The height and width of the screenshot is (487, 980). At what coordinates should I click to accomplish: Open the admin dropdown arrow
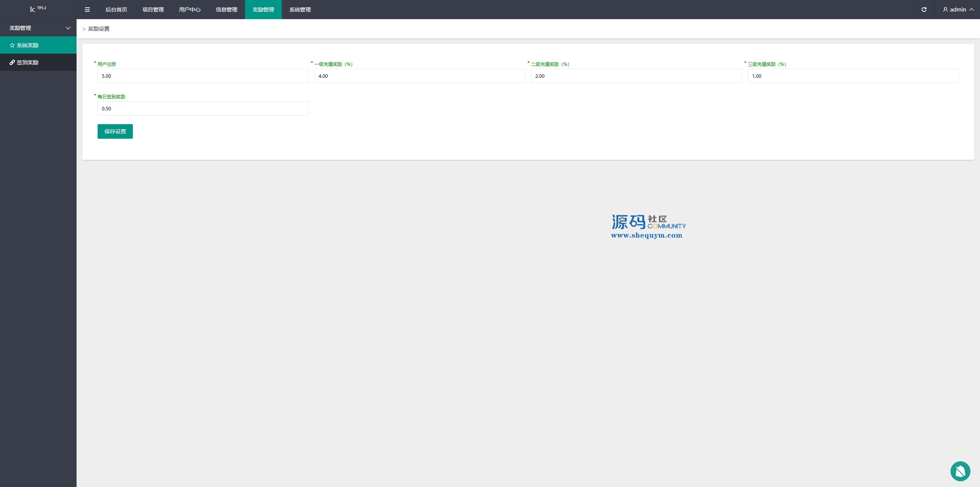click(972, 10)
